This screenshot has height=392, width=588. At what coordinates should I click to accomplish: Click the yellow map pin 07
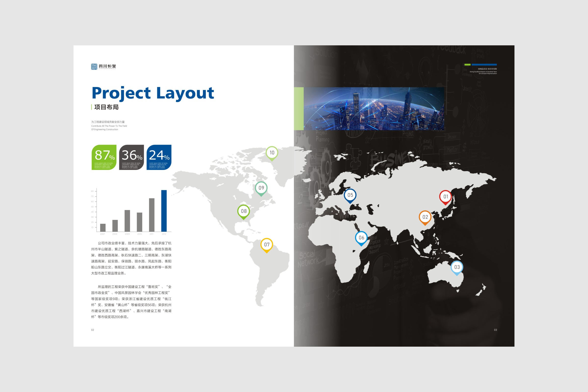click(267, 245)
